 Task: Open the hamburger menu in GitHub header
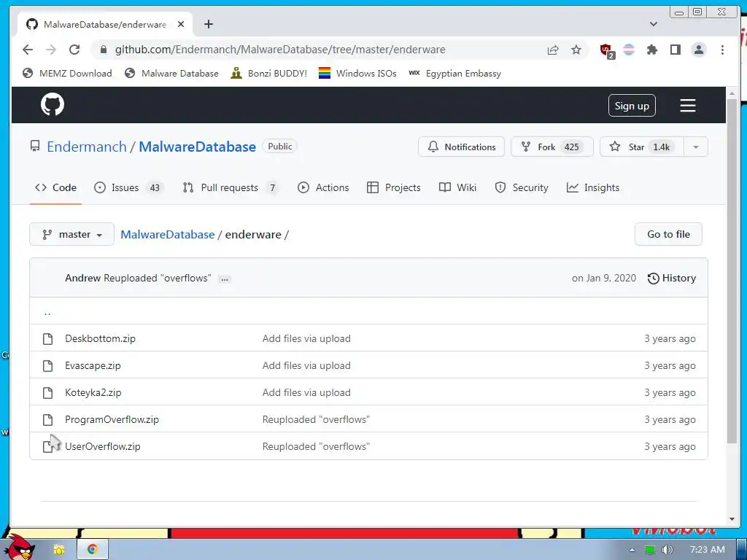tap(687, 105)
